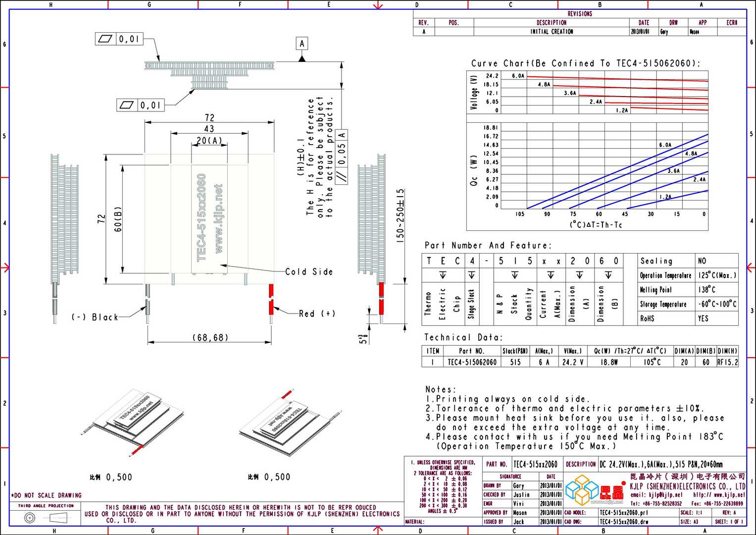Click the Technical Data heading
Viewport: 756px width, 535px height.
463,337
